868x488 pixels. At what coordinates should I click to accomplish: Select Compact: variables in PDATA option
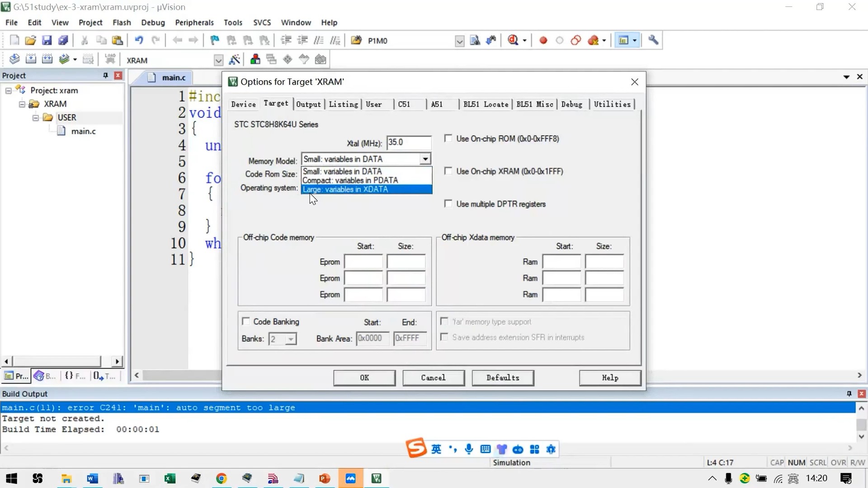tap(367, 180)
